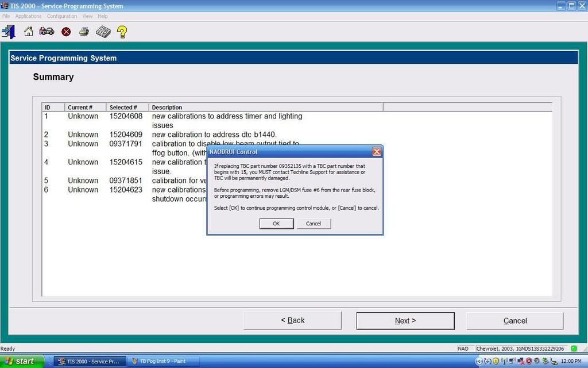Screen dimensions: 588x368
Task: Open the newspaper bulletin icon
Action: pyautogui.click(x=103, y=32)
